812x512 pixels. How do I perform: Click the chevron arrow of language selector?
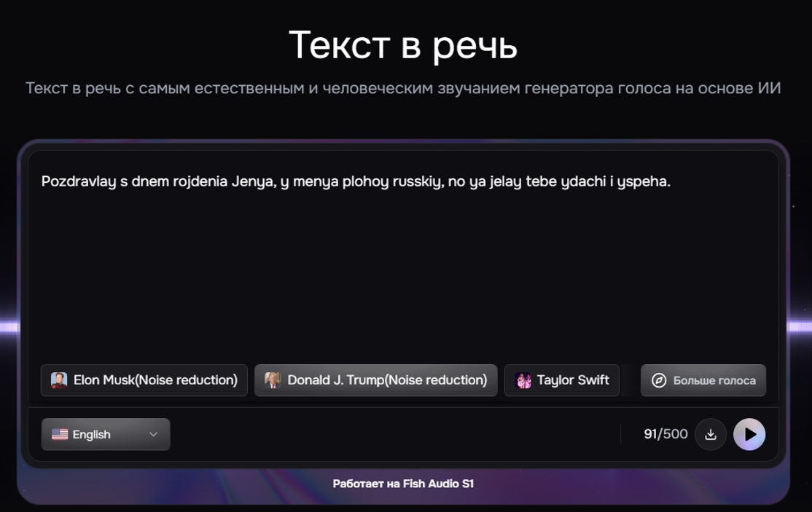[153, 434]
